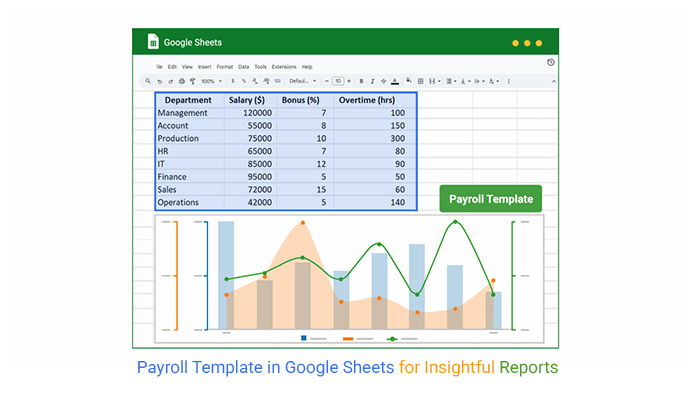Open the fill color paint bucket
This screenshot has height=400, width=698.
(409, 81)
